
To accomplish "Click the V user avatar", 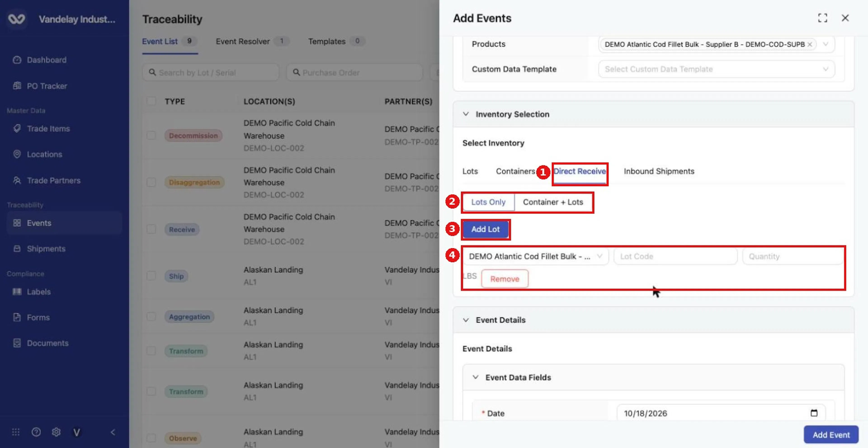I will tap(76, 432).
